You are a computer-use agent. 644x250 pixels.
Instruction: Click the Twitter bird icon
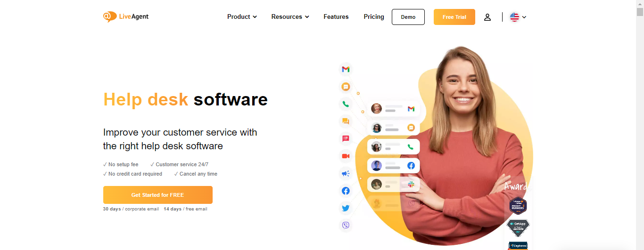[x=346, y=208]
